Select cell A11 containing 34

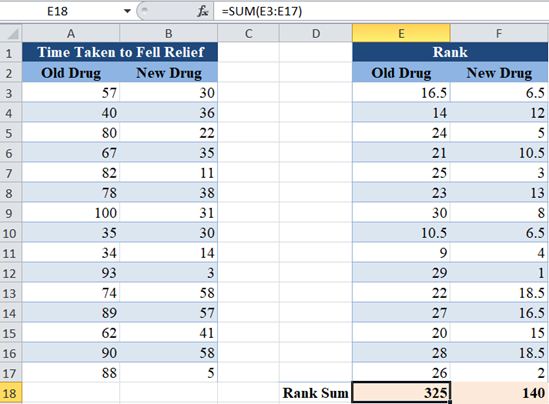pos(71,252)
